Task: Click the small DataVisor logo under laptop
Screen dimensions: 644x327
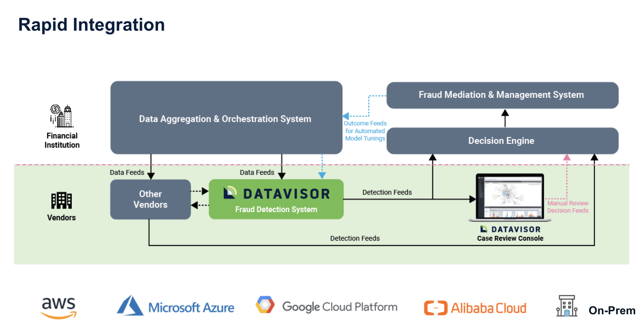Action: coord(510,229)
